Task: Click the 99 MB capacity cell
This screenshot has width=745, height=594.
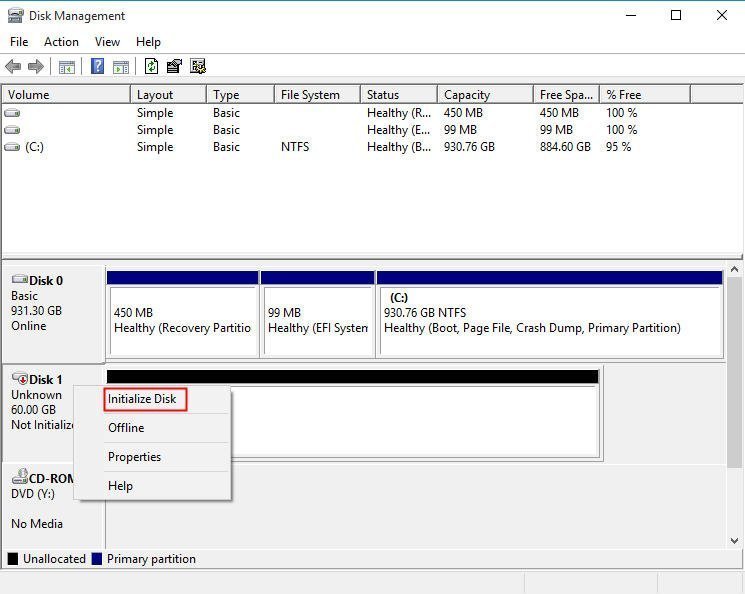Action: pyautogui.click(x=460, y=130)
